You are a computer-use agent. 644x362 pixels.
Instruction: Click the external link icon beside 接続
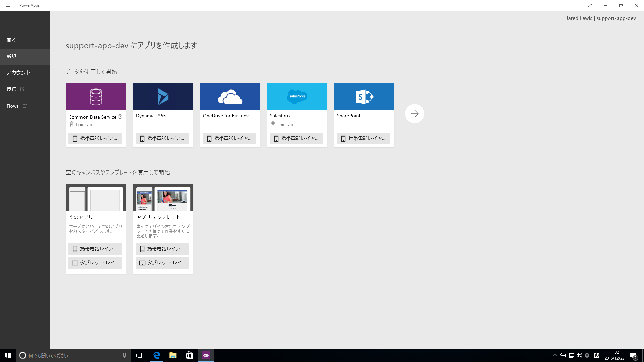tap(22, 89)
